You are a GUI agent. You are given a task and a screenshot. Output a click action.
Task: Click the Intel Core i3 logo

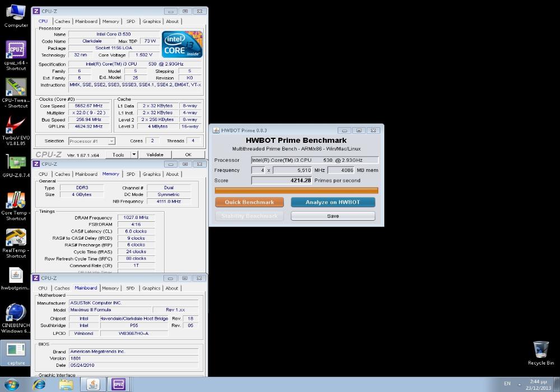(182, 44)
